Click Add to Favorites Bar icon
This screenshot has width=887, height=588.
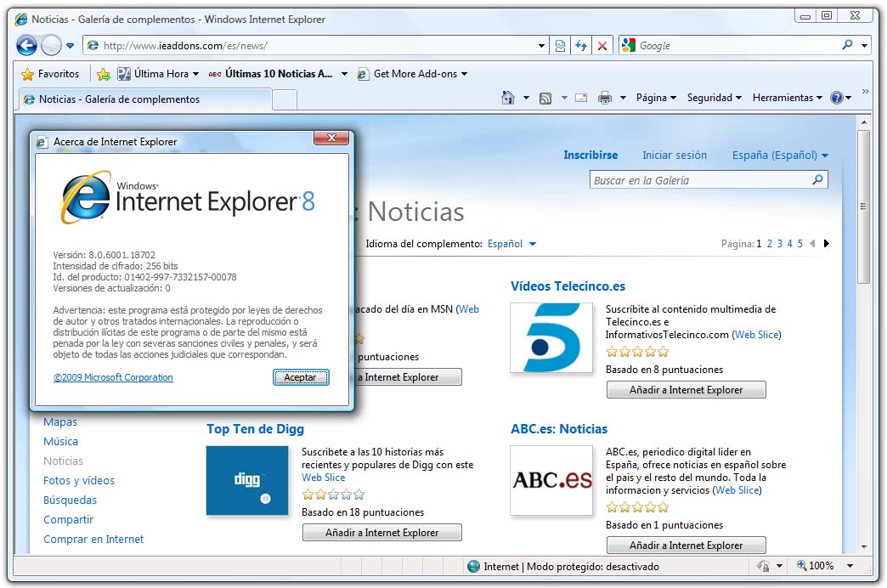104,74
